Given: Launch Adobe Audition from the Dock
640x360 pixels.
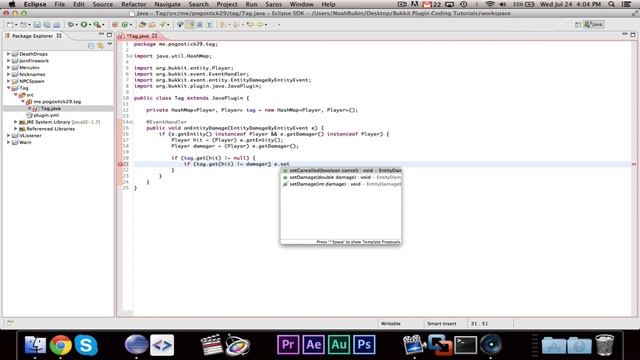Looking at the screenshot, I should (338, 344).
